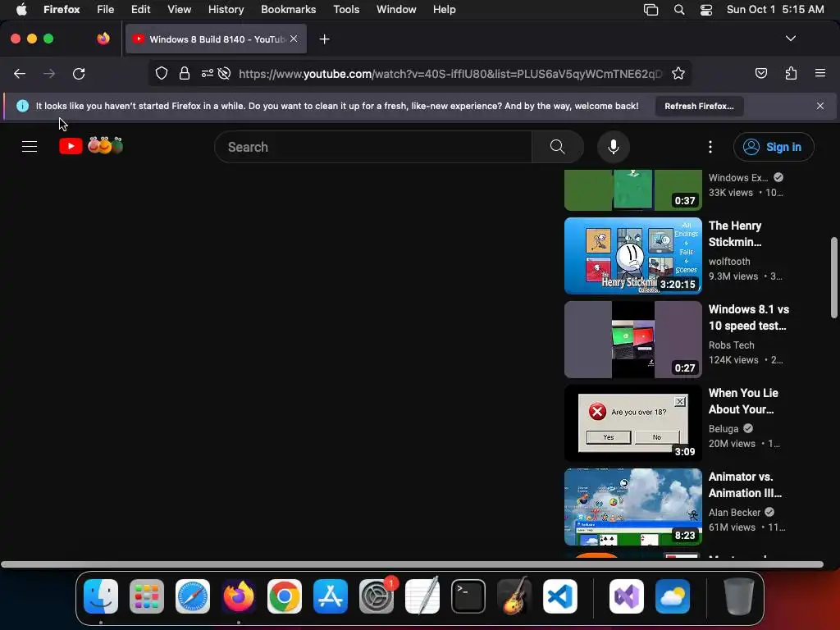Open Windows 8.1 vs 10 speed test title
Screen dimensions: 840x630
pyautogui.click(x=748, y=317)
